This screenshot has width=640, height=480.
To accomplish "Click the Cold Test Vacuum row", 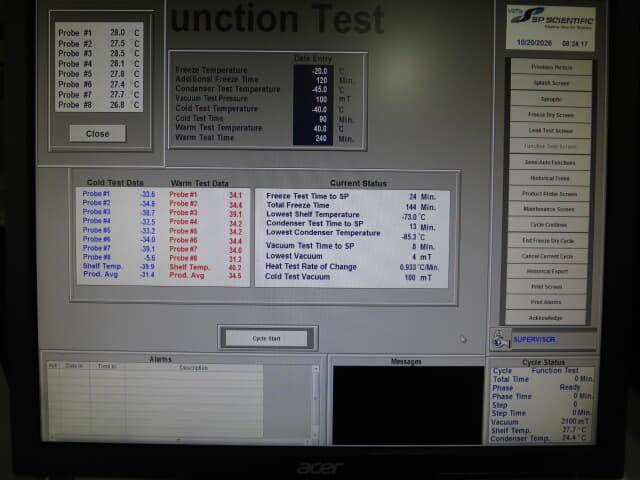I will pos(351,277).
